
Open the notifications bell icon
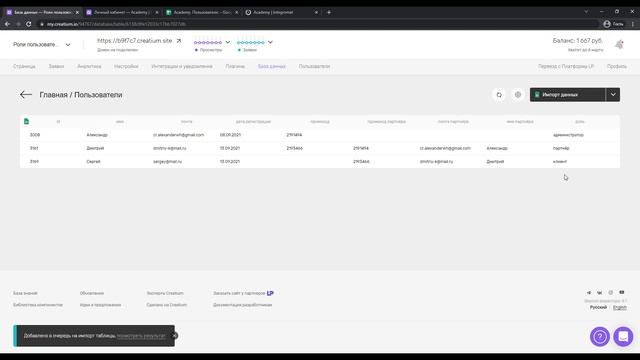(x=619, y=44)
